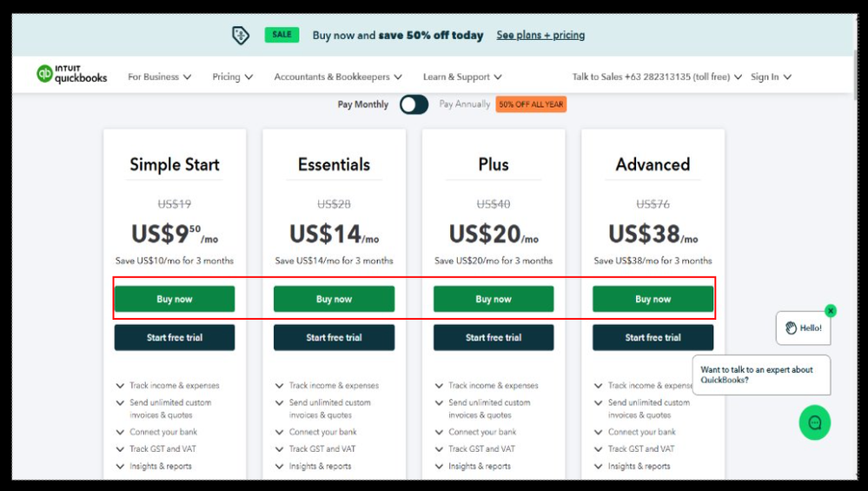This screenshot has height=491, width=868.
Task: Buy now the Simple Start plan
Action: pyautogui.click(x=175, y=299)
